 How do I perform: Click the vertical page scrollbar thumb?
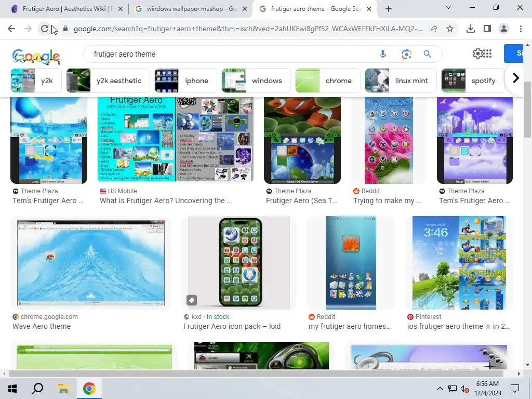527,110
